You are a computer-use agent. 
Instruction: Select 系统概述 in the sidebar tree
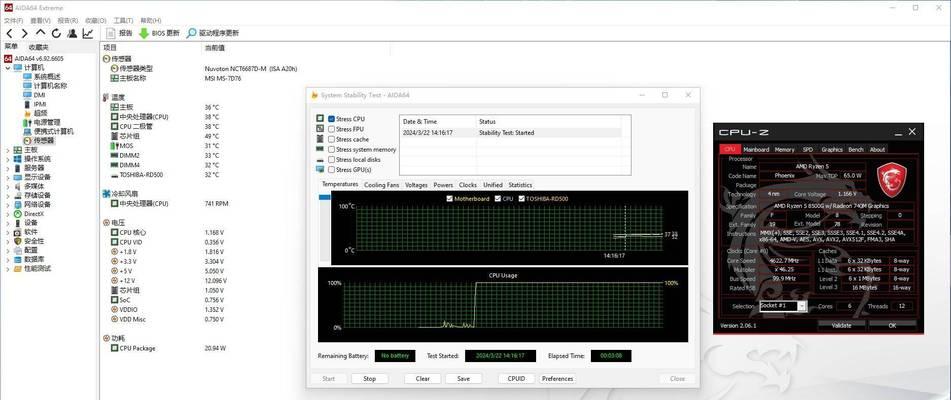[x=47, y=77]
